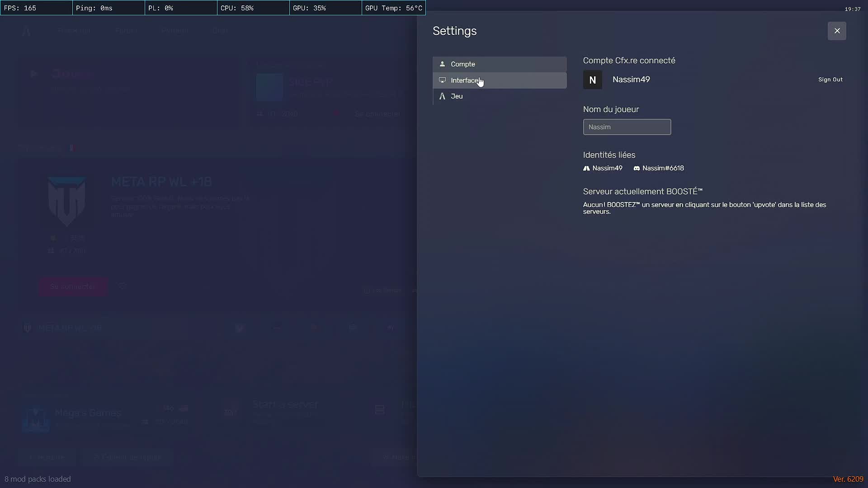This screenshot has width=868, height=488.
Task: Click the GPU Temp overlay readout
Action: tap(393, 8)
